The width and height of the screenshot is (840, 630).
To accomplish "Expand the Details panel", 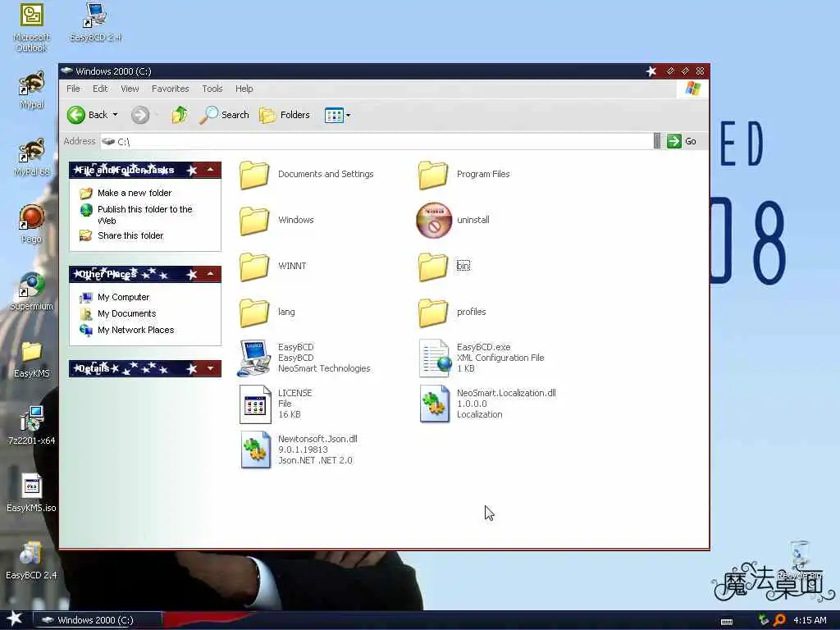I will [x=211, y=368].
